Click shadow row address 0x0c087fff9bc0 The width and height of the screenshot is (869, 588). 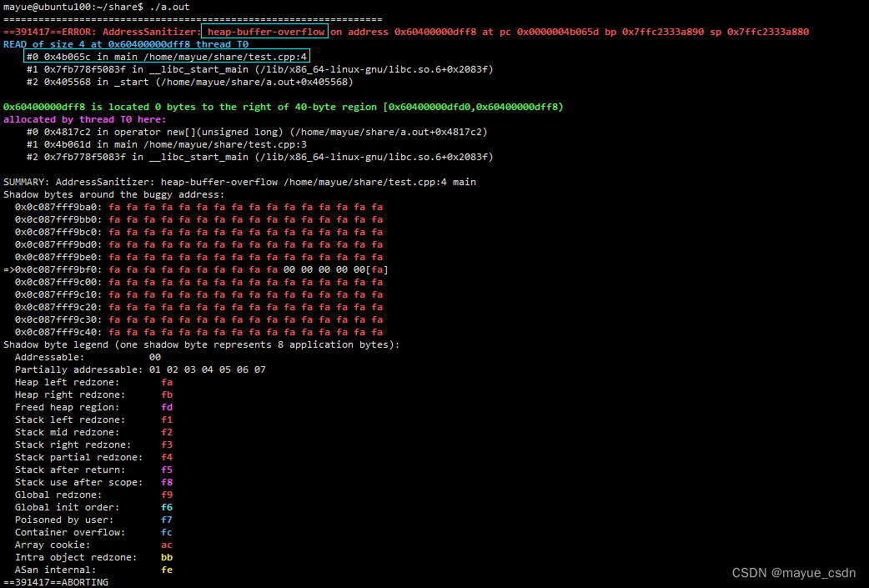(x=58, y=232)
